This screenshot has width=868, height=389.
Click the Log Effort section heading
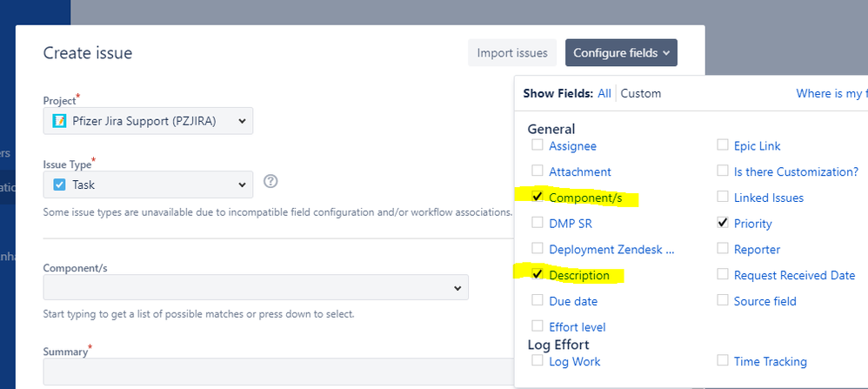(x=558, y=344)
